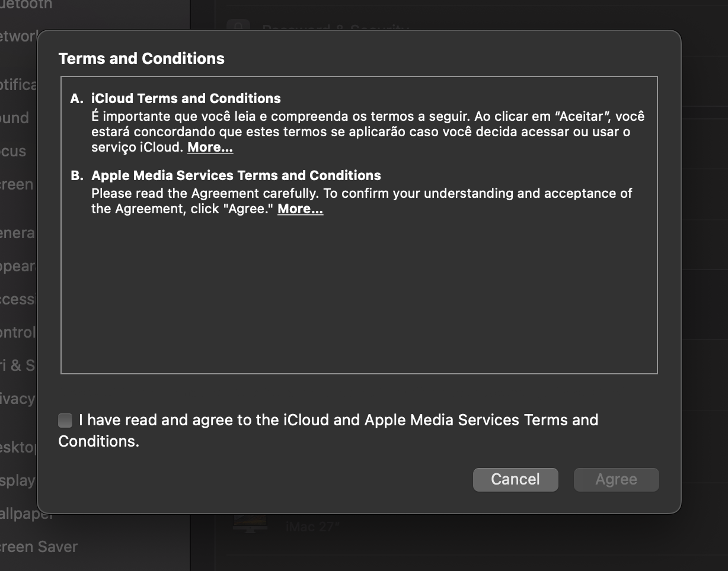Image resolution: width=728 pixels, height=571 pixels.
Task: Select Notifications in the sidebar
Action: (x=19, y=85)
